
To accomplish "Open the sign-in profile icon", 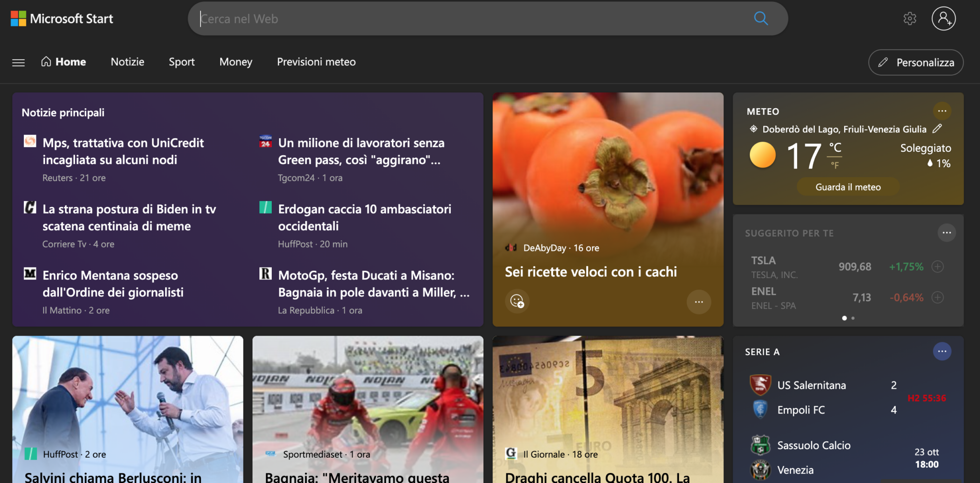I will (943, 19).
